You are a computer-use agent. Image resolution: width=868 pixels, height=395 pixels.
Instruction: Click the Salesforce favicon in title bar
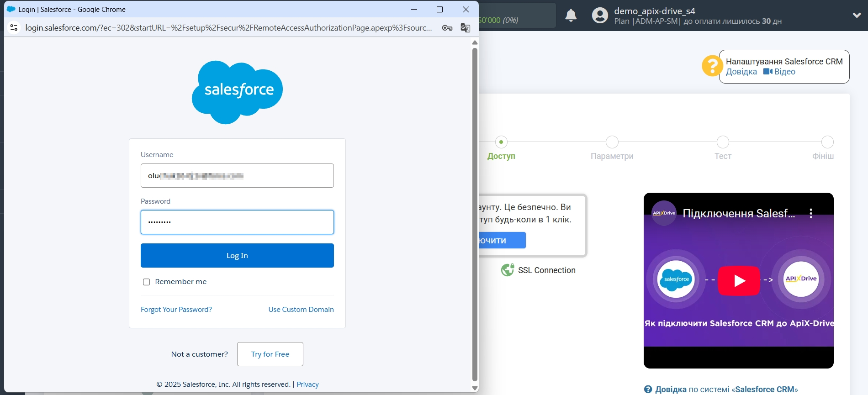click(11, 9)
